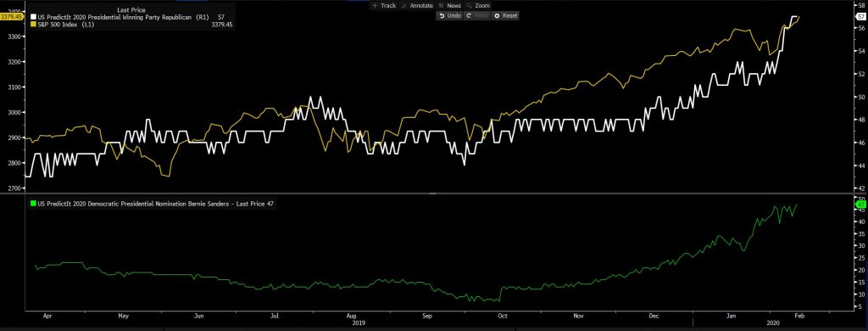Click the 3379.45 value in legend
The height and width of the screenshot is (331, 868).
point(221,25)
